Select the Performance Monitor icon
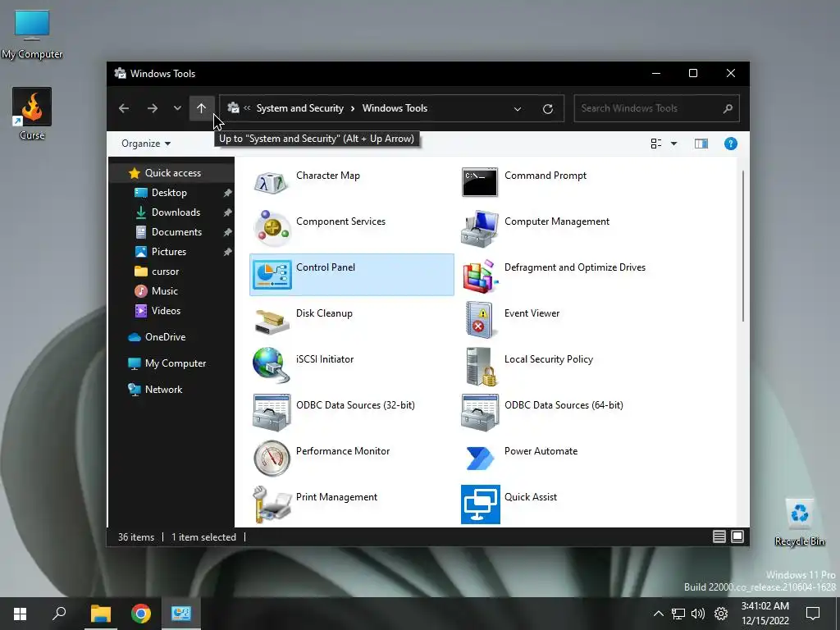Screen dimensions: 840x630 pos(272,458)
